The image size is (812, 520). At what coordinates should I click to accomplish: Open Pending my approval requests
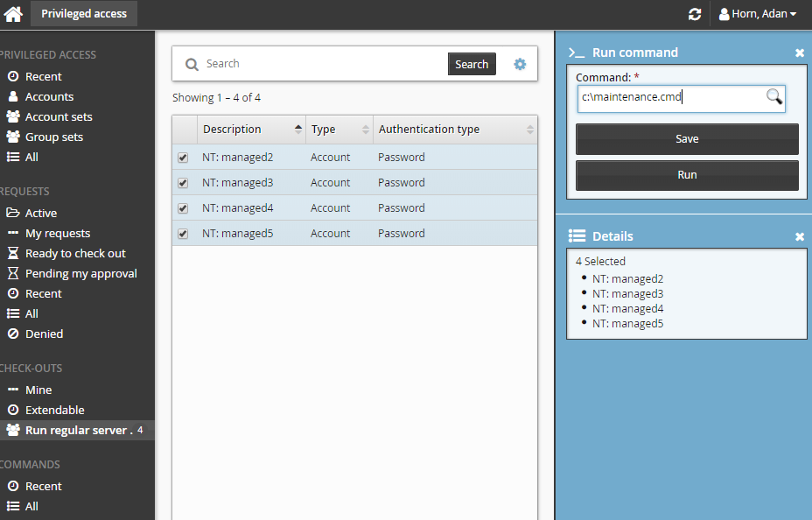[x=80, y=273]
